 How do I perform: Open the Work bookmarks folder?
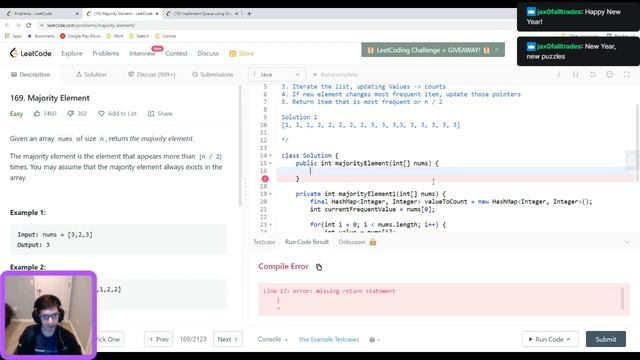(x=115, y=36)
